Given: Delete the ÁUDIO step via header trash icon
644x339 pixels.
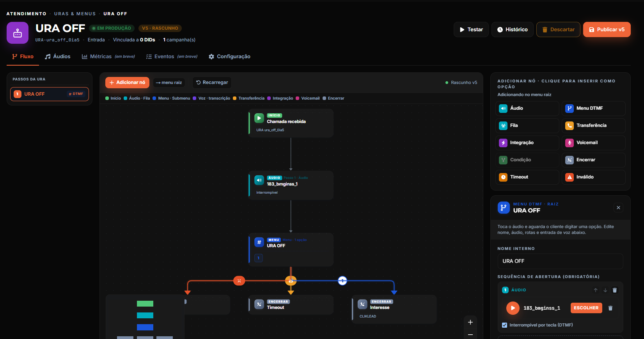Looking at the screenshot, I should 615,290.
